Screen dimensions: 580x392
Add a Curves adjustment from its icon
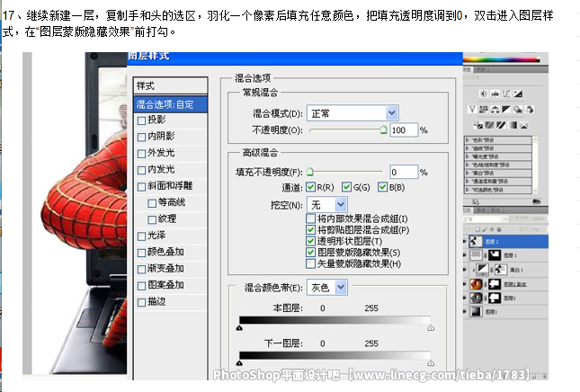506,94
